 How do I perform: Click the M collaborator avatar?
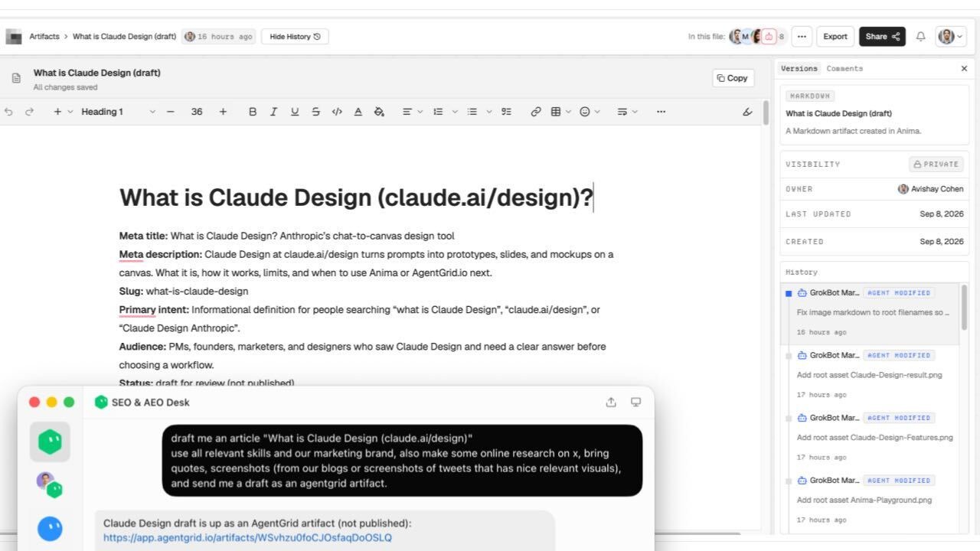point(746,37)
